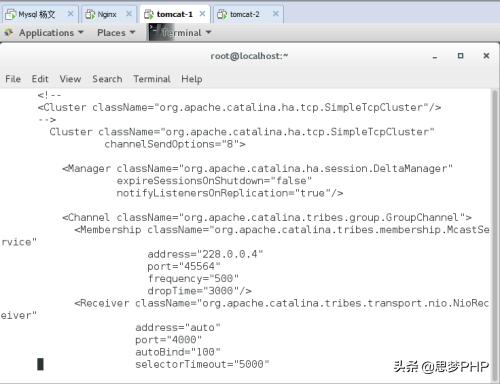Click the address="228.0.0.4" line

point(205,254)
